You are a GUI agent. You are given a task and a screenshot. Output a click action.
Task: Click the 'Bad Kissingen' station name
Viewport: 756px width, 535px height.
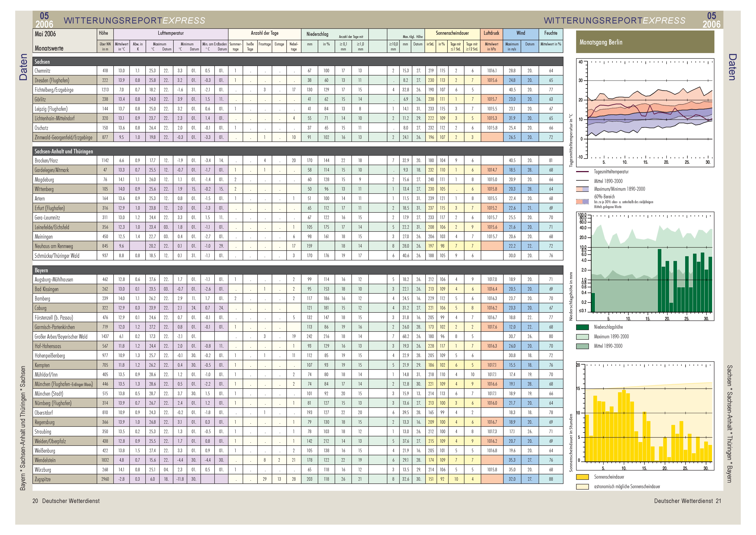coord(46,289)
